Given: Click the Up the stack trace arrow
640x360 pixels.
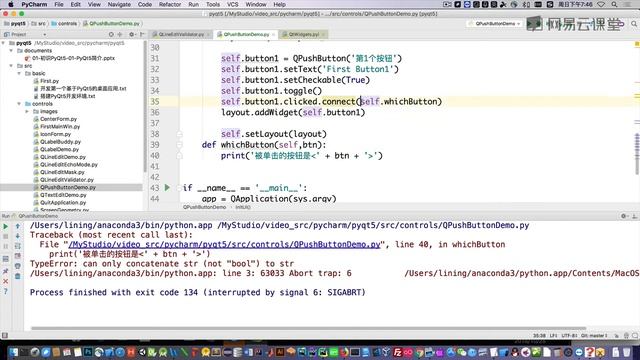Looking at the screenshot, I should tap(18, 226).
